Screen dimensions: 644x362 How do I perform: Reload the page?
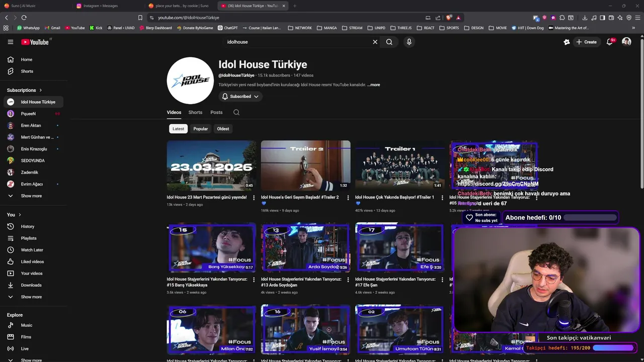(x=24, y=18)
